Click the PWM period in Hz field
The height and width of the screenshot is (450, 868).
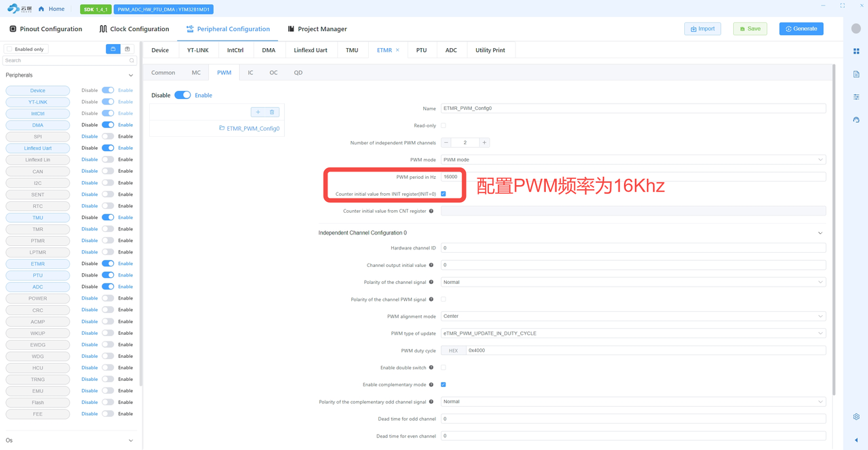point(633,177)
